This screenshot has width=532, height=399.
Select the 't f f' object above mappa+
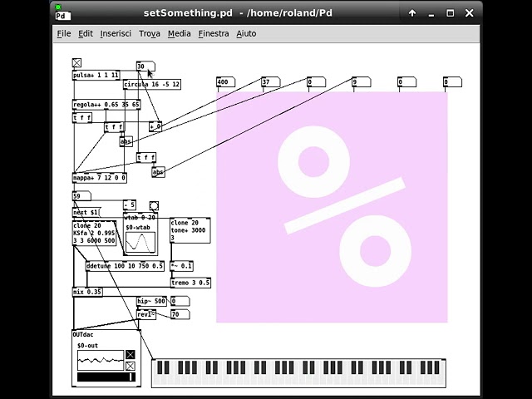[x=146, y=157]
